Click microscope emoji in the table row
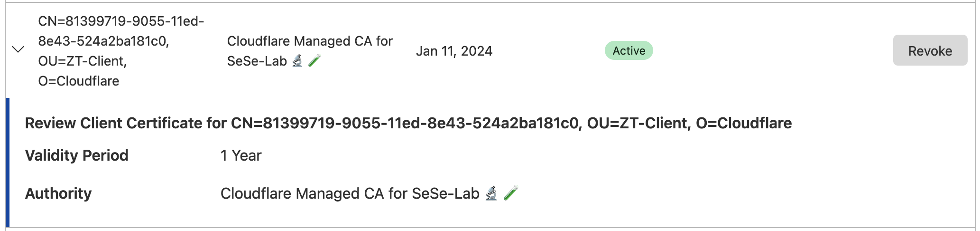Viewport: 980px width, 231px height. [x=297, y=61]
